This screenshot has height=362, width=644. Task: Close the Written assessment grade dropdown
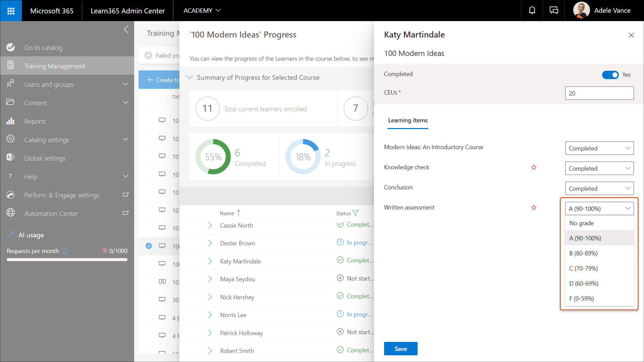pyautogui.click(x=599, y=208)
